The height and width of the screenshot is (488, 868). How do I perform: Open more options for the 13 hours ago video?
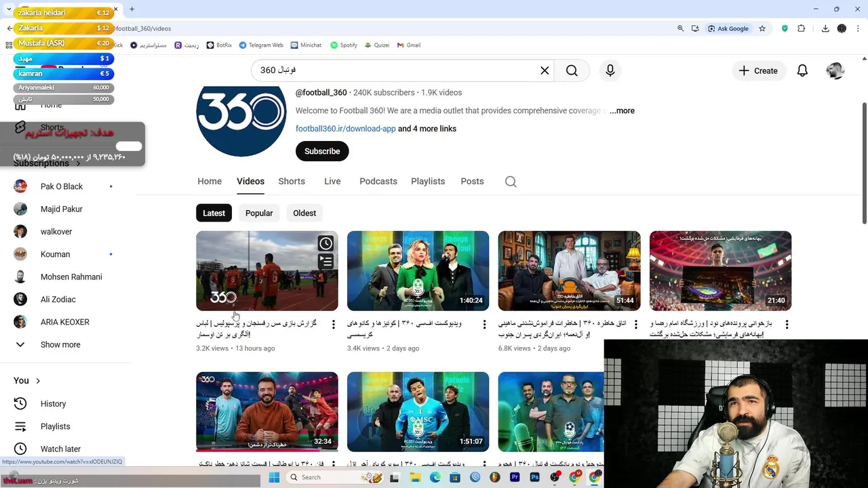pos(333,325)
